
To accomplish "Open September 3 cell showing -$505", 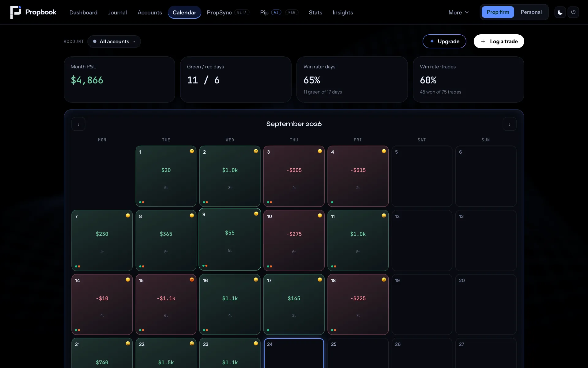I will (294, 176).
